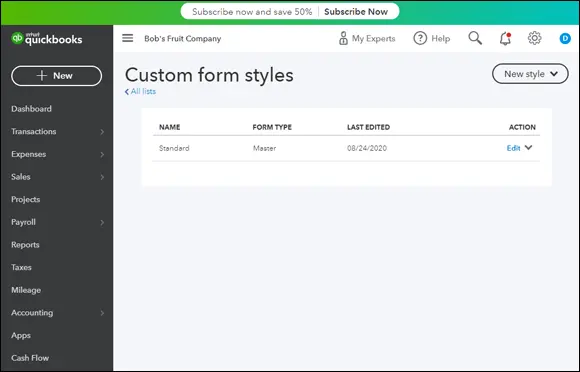This screenshot has height=372, width=580.
Task: Open Sales in the sidebar
Action: [x=21, y=177]
